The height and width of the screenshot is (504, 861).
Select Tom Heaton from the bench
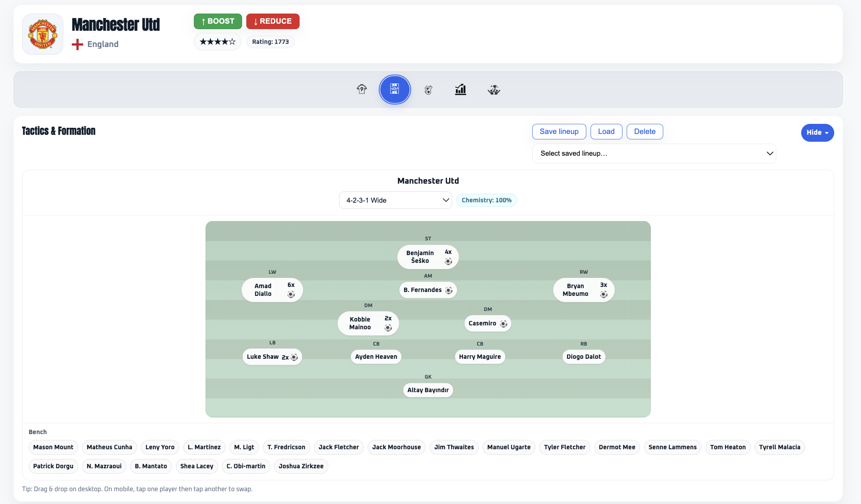tap(728, 447)
